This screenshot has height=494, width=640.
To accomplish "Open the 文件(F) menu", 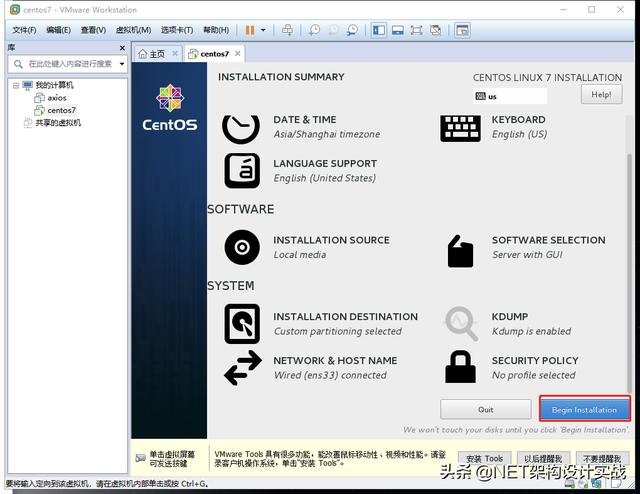I will 24,30.
